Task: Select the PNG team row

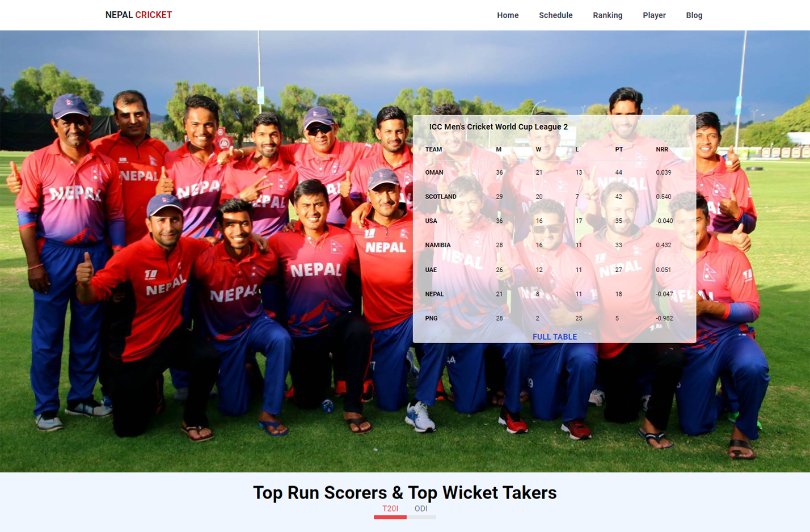Action: point(554,318)
